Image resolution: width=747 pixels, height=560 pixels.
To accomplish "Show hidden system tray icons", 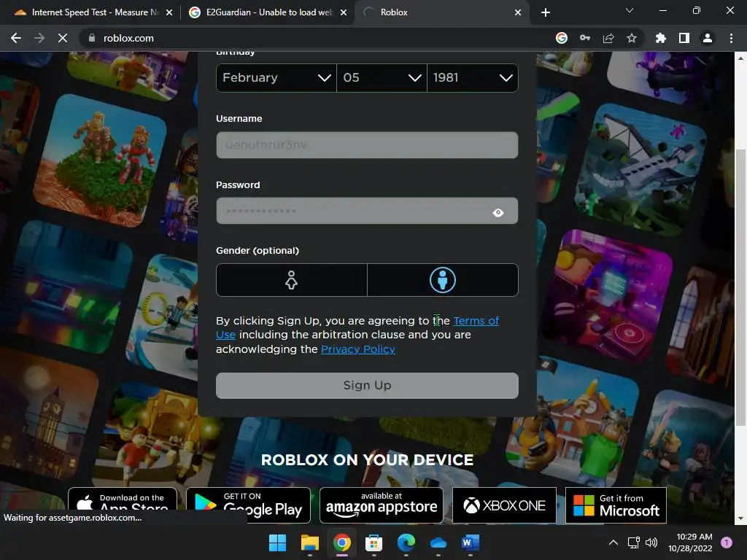I will [614, 542].
